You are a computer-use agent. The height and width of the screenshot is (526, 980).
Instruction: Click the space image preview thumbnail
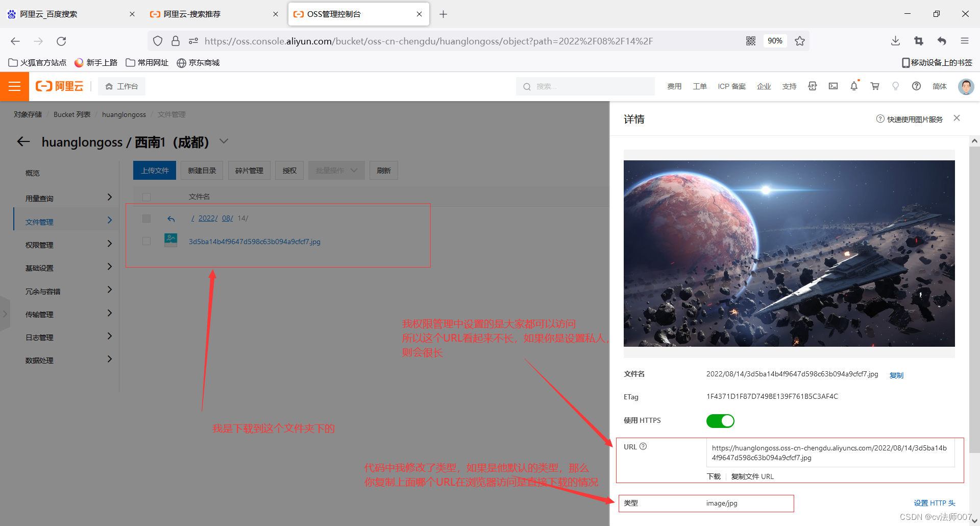click(789, 253)
